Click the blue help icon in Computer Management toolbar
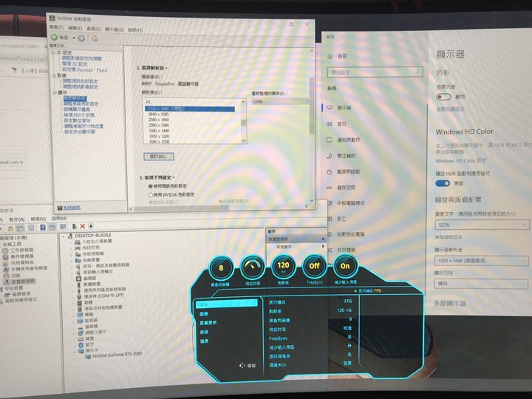This screenshot has width=532, height=399. click(43, 227)
